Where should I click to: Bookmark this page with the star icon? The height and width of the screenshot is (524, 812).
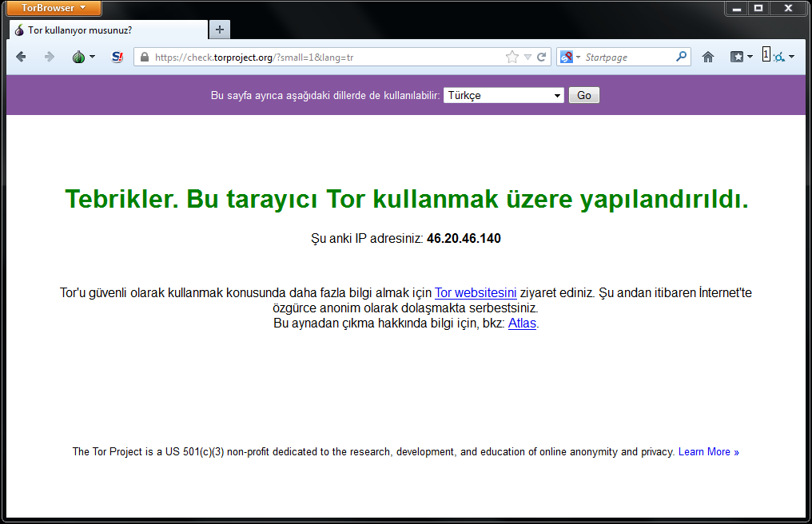point(511,57)
